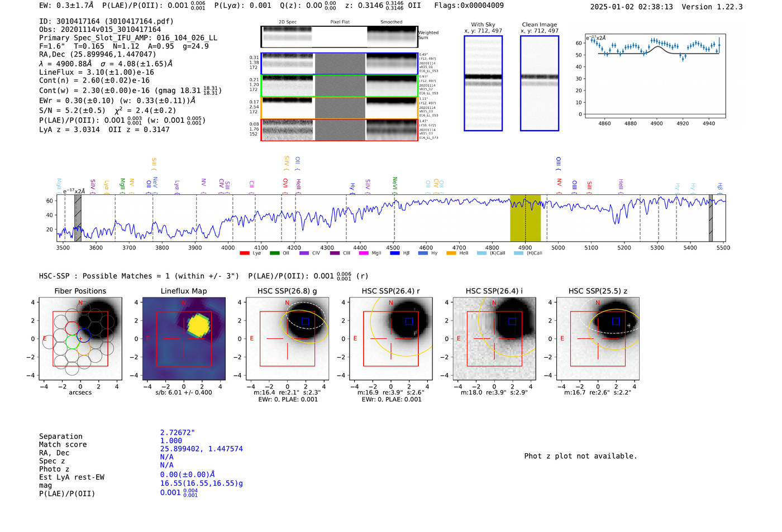Image resolution: width=782 pixels, height=532 pixels.
Task: Select the HSC SSP(26.4) i cutout
Action: 494,339
